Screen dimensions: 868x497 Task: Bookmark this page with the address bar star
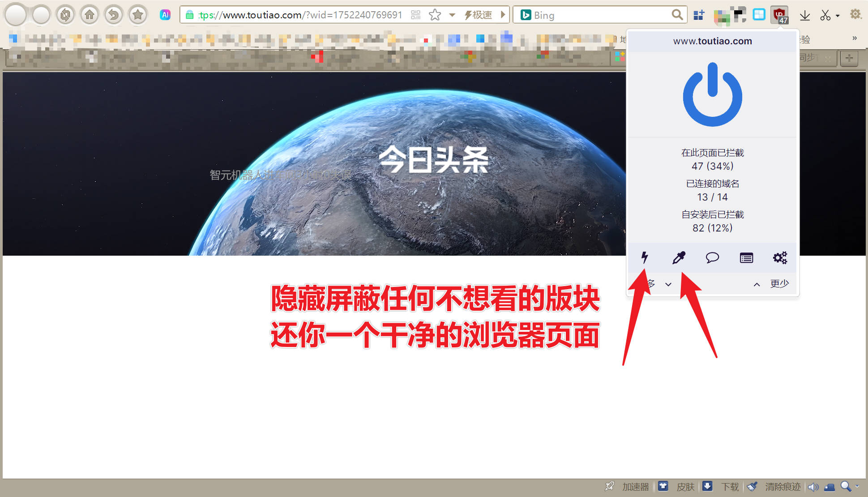click(435, 15)
